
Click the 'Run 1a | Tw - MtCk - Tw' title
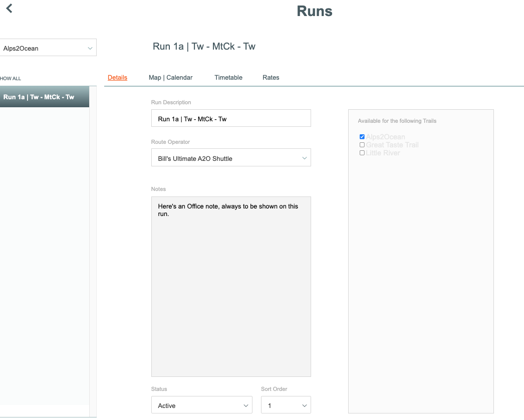[204, 47]
